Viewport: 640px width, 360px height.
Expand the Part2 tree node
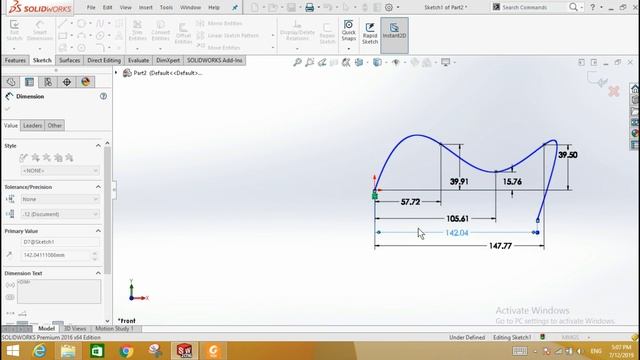pos(116,73)
